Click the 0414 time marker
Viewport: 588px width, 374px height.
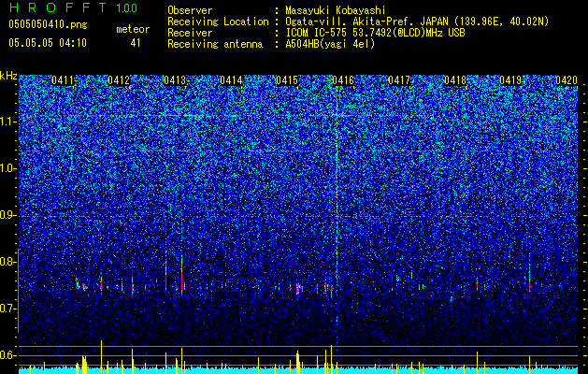pos(231,80)
